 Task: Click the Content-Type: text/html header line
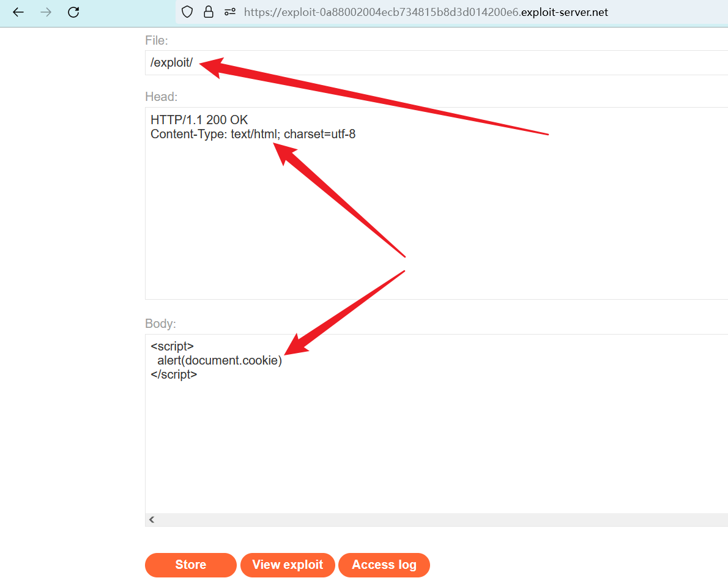tap(253, 134)
